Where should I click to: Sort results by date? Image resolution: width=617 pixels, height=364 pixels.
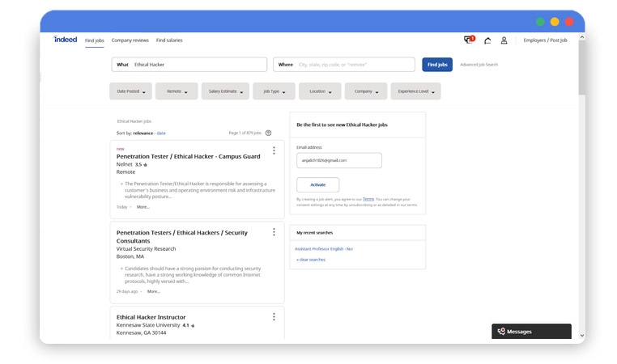[161, 133]
